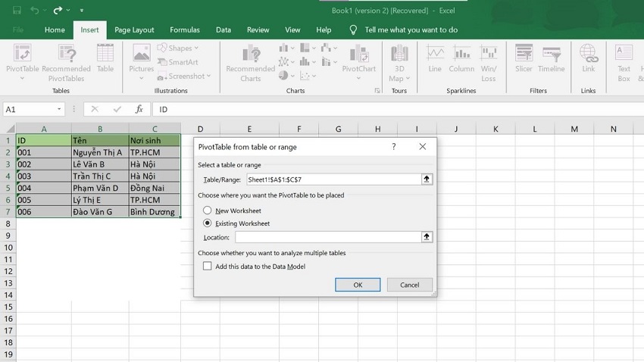The image size is (644, 362).
Task: Click the Location input field
Action: coord(327,237)
